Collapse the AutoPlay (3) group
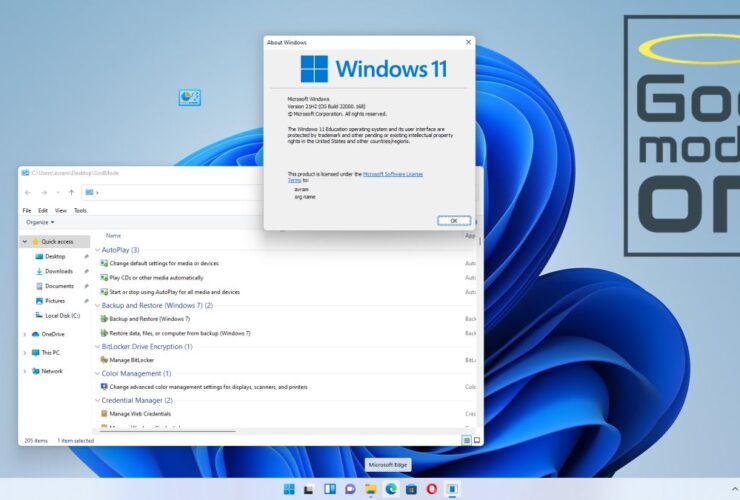740x500 pixels. click(x=98, y=250)
